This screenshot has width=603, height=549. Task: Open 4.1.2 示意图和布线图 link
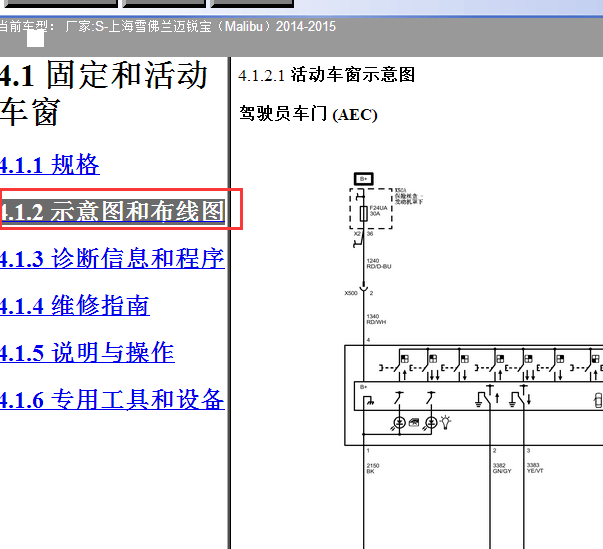[112, 211]
